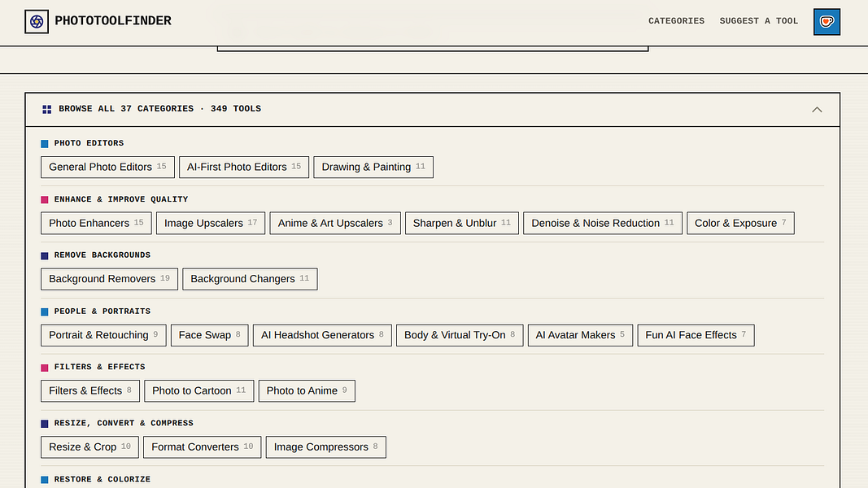Click the Restore & Colorize heading
The image size is (868, 488).
[103, 480]
